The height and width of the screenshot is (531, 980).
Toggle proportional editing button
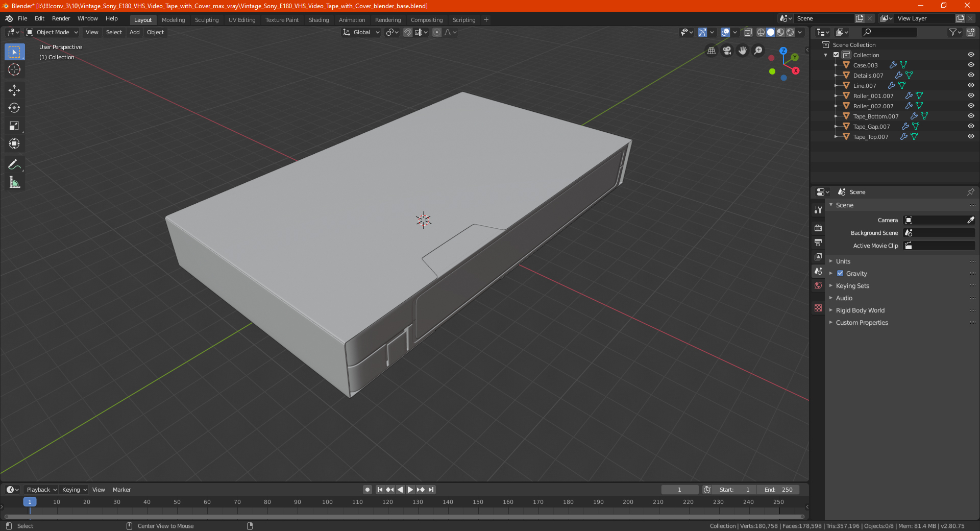(437, 32)
